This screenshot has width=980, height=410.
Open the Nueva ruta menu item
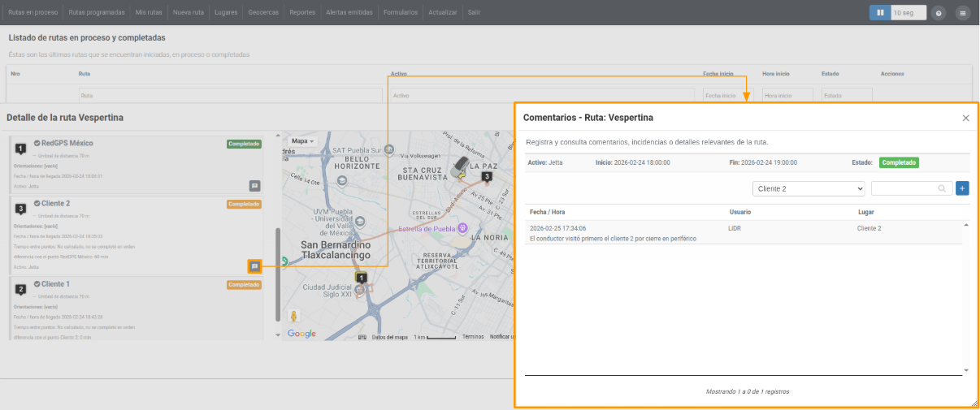189,13
